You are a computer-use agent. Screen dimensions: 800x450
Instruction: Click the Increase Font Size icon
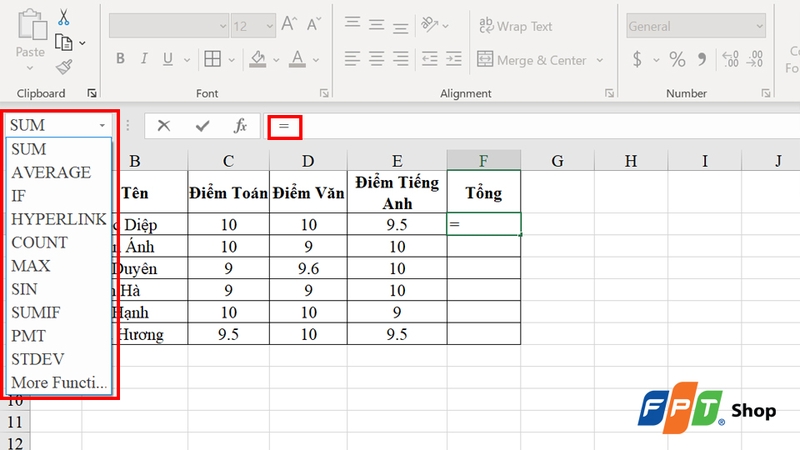tap(289, 24)
